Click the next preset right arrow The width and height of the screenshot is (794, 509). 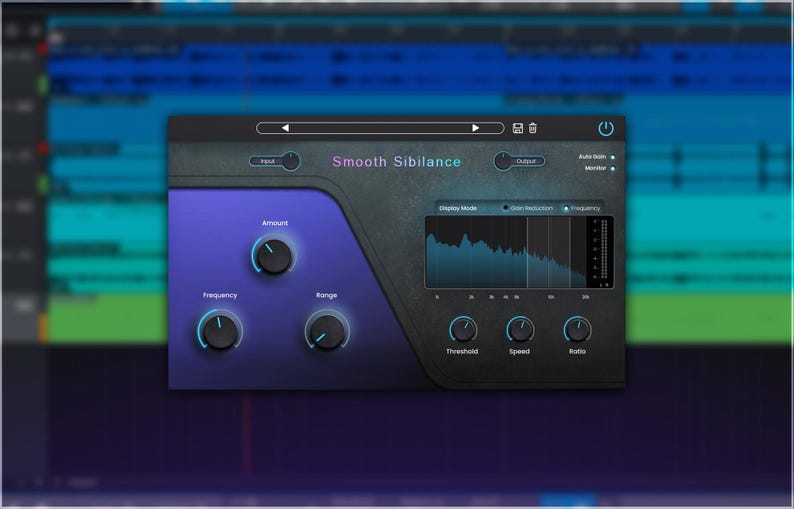click(475, 128)
